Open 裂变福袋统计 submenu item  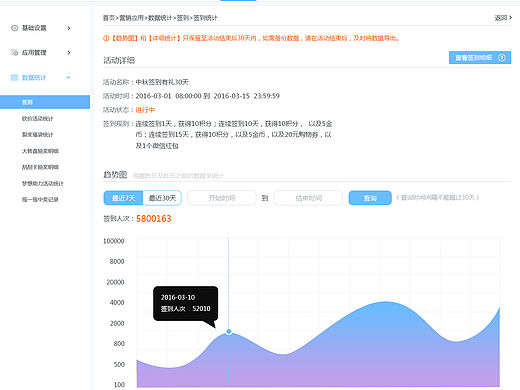tap(37, 135)
